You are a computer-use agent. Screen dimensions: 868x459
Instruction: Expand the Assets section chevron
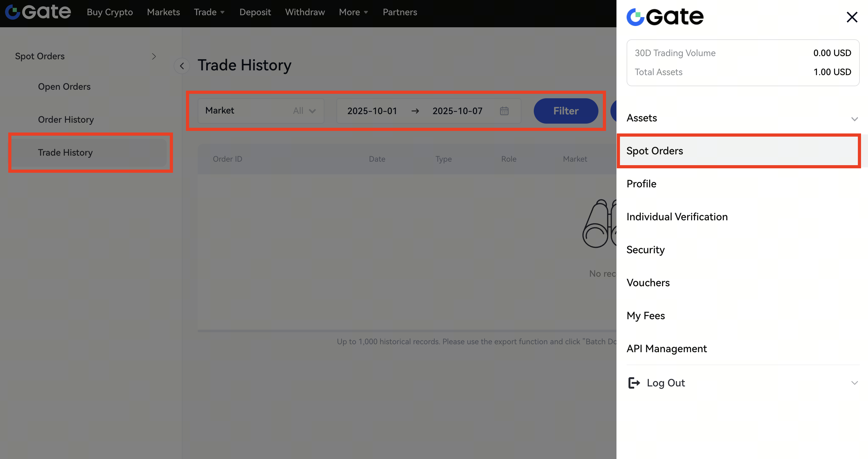point(854,119)
